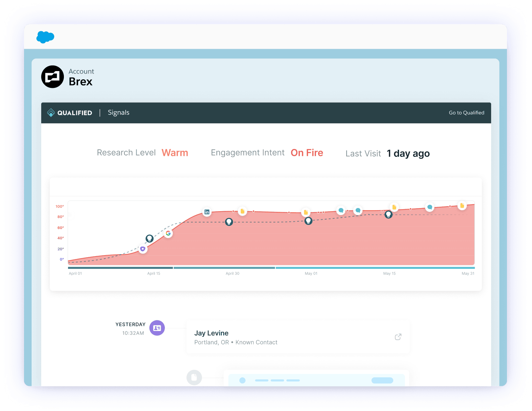
Task: Click the Research Level label
Action: click(126, 153)
